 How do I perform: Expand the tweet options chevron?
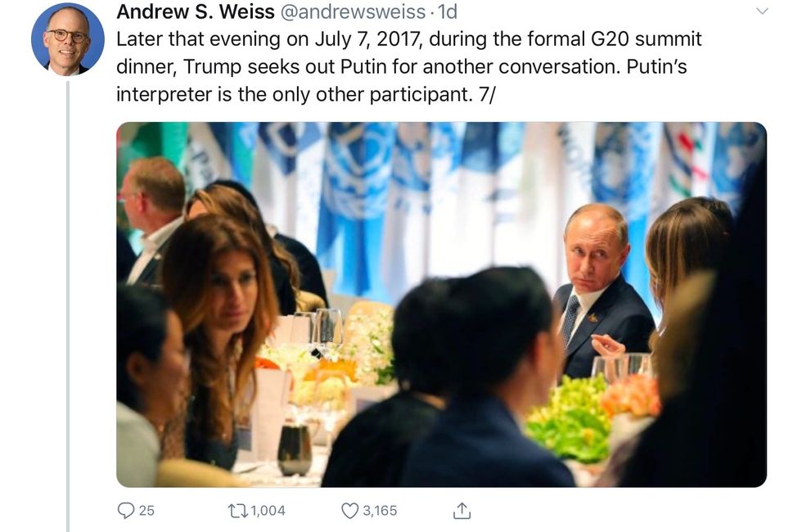tap(762, 11)
